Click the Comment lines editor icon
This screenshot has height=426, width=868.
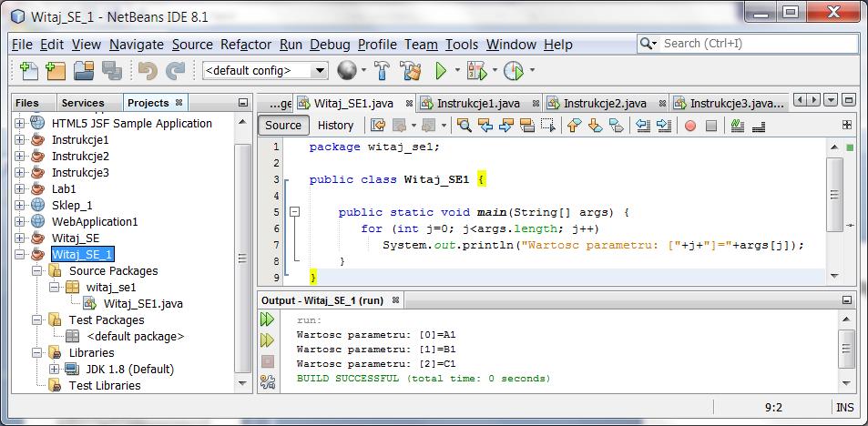click(x=737, y=126)
